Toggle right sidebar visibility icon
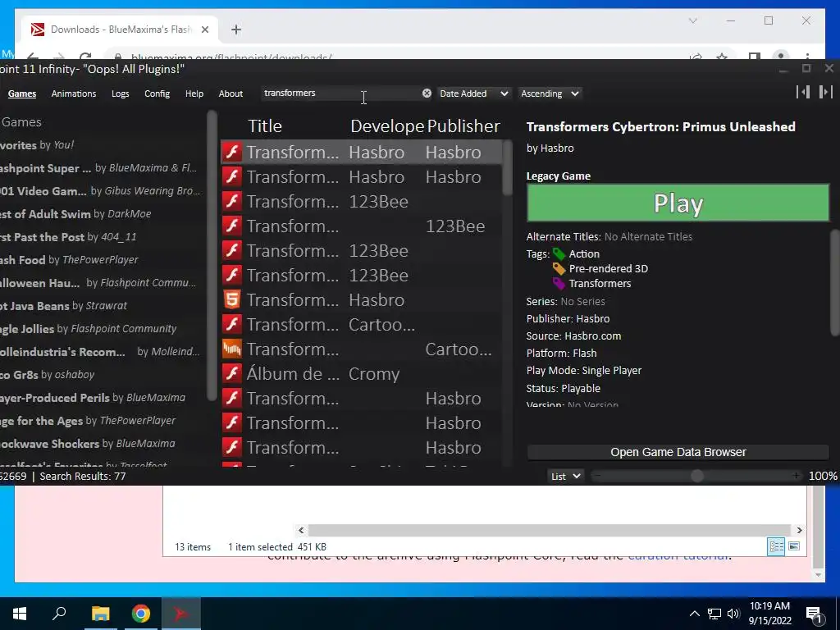Screen dimensions: 840x630 click(x=825, y=92)
